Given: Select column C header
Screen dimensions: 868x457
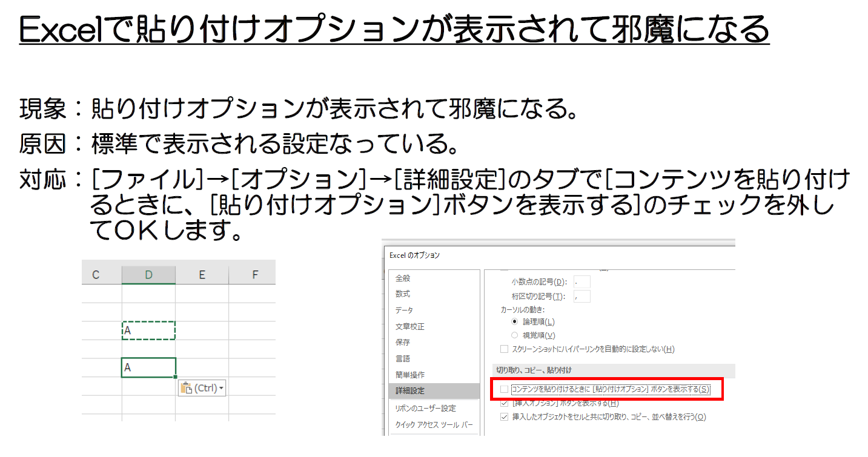Looking at the screenshot, I should (96, 275).
